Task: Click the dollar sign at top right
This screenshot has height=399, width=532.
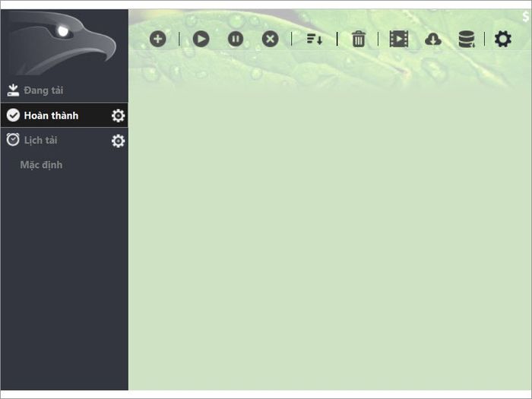Action: pyautogui.click(x=526, y=16)
